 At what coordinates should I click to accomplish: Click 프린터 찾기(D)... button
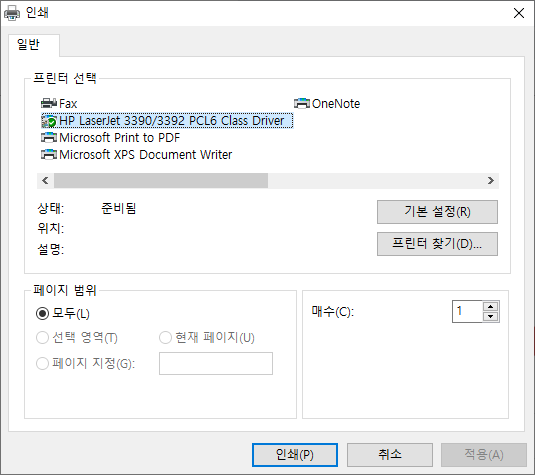click(437, 244)
